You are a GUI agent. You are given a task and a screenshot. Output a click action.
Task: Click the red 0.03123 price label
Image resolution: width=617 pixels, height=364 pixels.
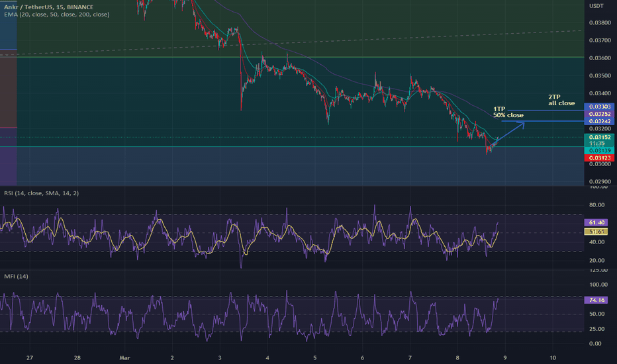599,158
